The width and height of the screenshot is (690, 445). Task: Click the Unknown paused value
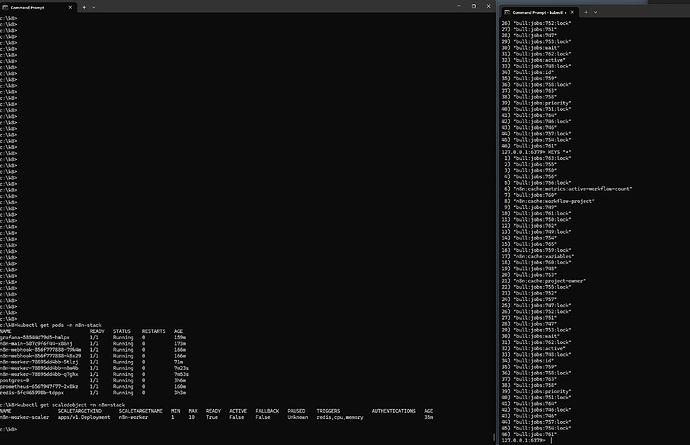coord(297,417)
